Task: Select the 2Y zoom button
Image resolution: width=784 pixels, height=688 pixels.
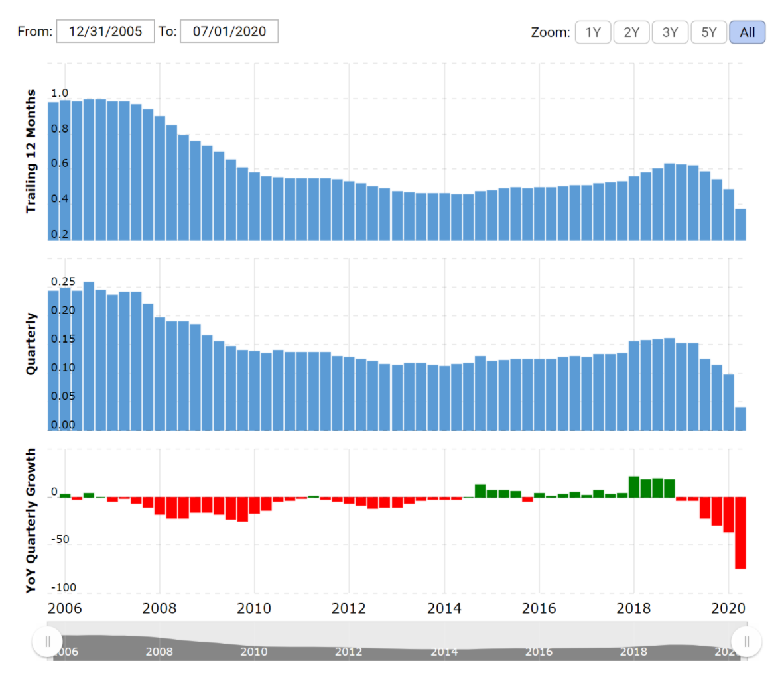Action: coord(631,32)
